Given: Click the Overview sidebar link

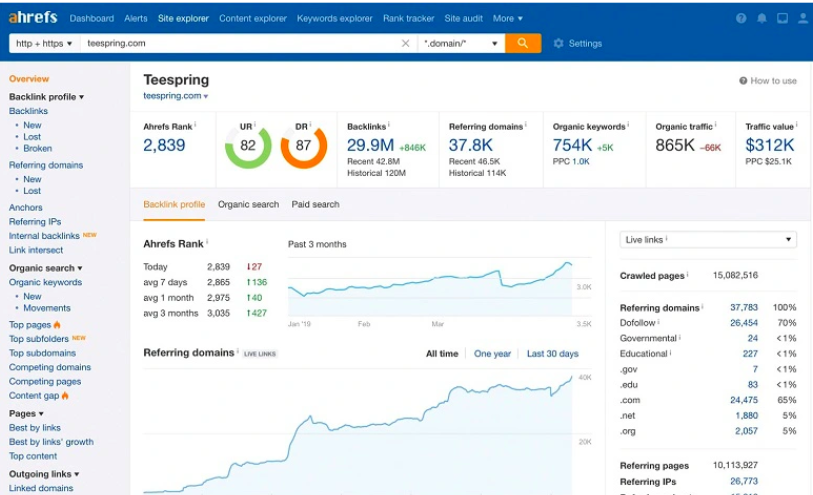Looking at the screenshot, I should [29, 79].
